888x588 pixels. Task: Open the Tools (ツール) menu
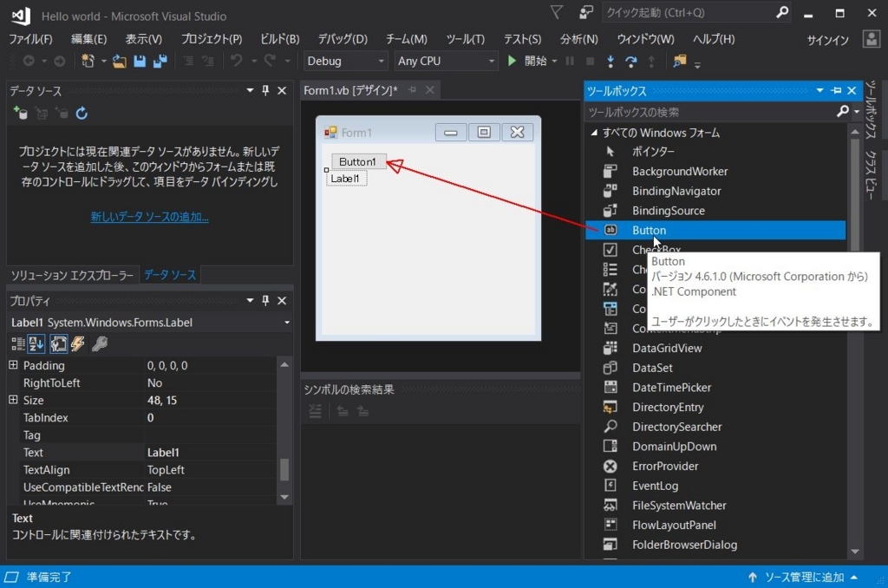pyautogui.click(x=466, y=39)
